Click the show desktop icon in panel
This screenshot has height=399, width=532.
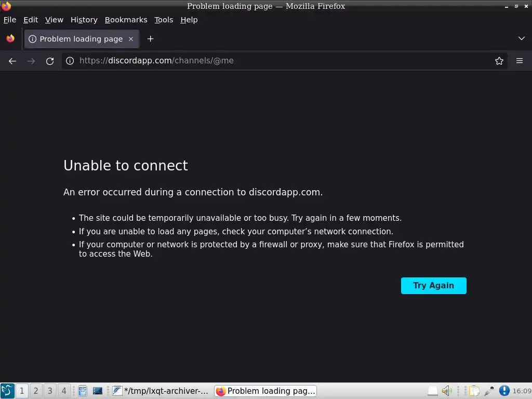click(97, 391)
